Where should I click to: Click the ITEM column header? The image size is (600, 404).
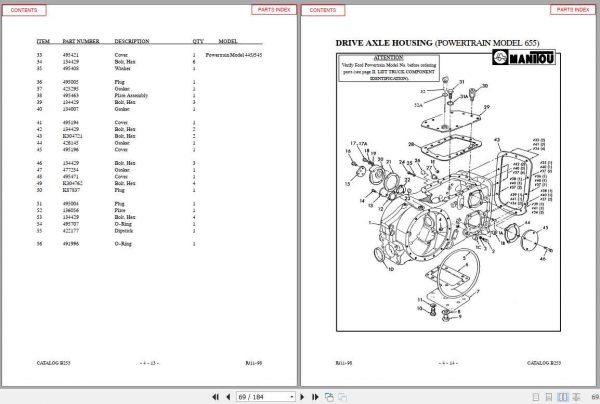(43, 41)
